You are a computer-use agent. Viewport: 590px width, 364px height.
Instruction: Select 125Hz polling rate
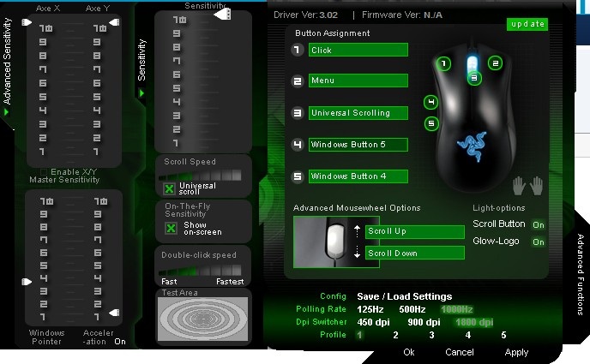[370, 309]
